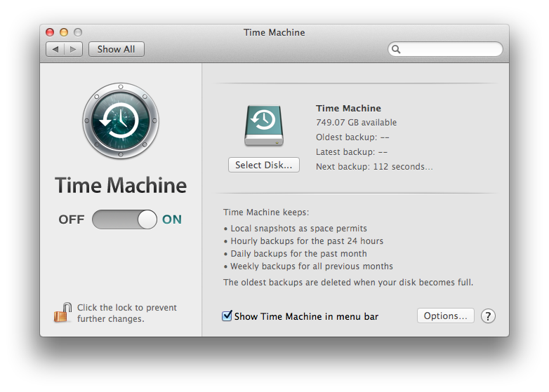
Task: Close the window with the red button
Action: coord(50,32)
